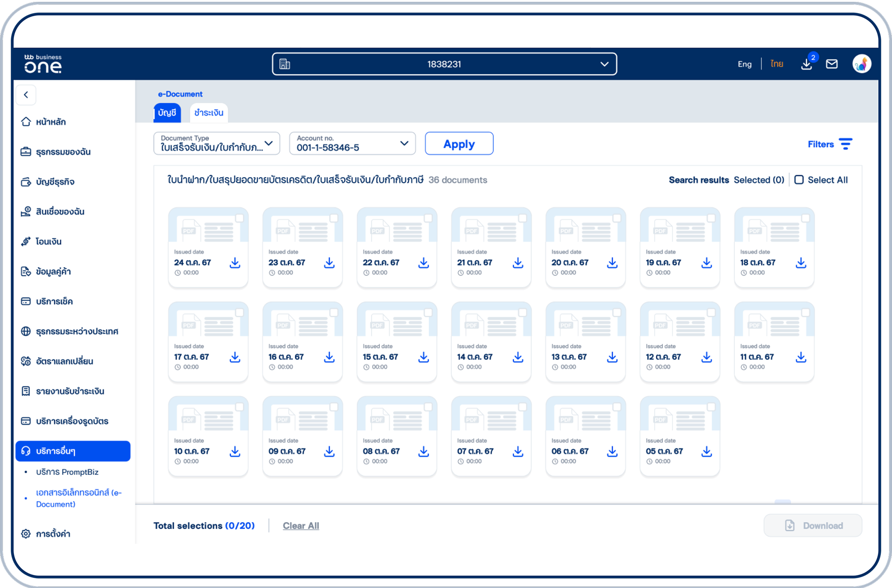The width and height of the screenshot is (892, 588).
Task: Switch to the ชำระเงิน tab
Action: tap(209, 113)
